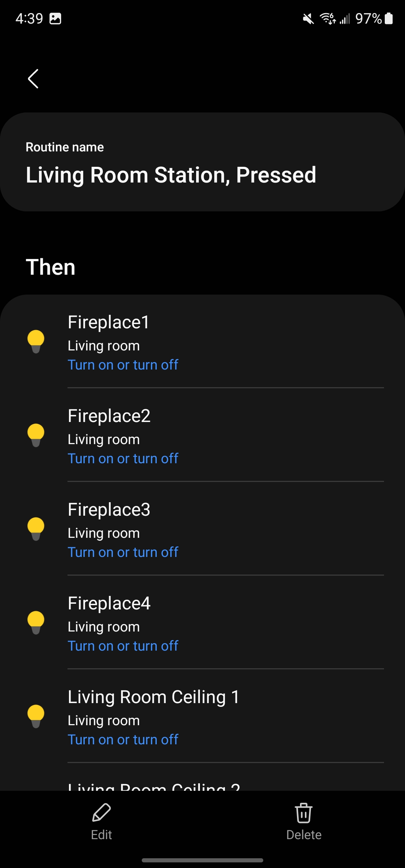Tap the Living Room Ceiling 1 bulb icon
The image size is (405, 868).
pyautogui.click(x=36, y=716)
